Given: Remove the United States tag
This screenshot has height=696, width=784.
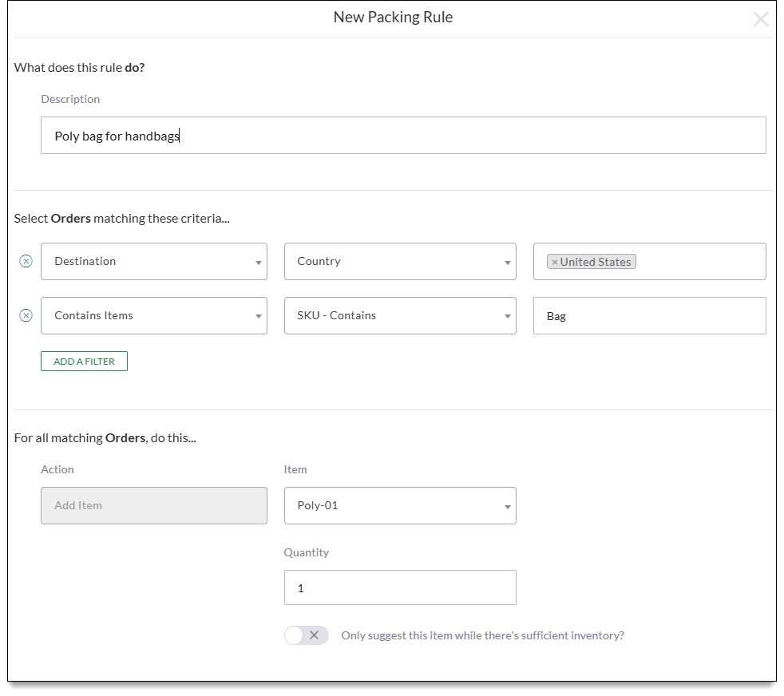Looking at the screenshot, I should point(555,262).
